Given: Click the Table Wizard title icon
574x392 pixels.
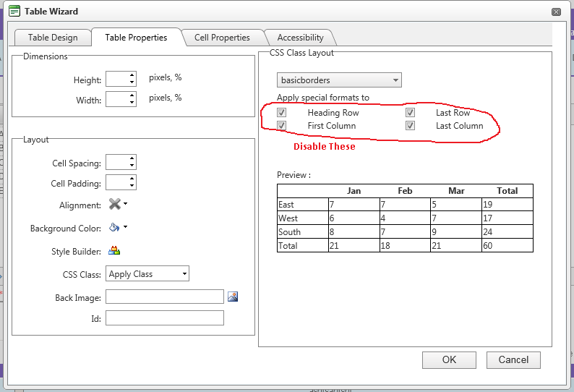Looking at the screenshot, I should [14, 11].
